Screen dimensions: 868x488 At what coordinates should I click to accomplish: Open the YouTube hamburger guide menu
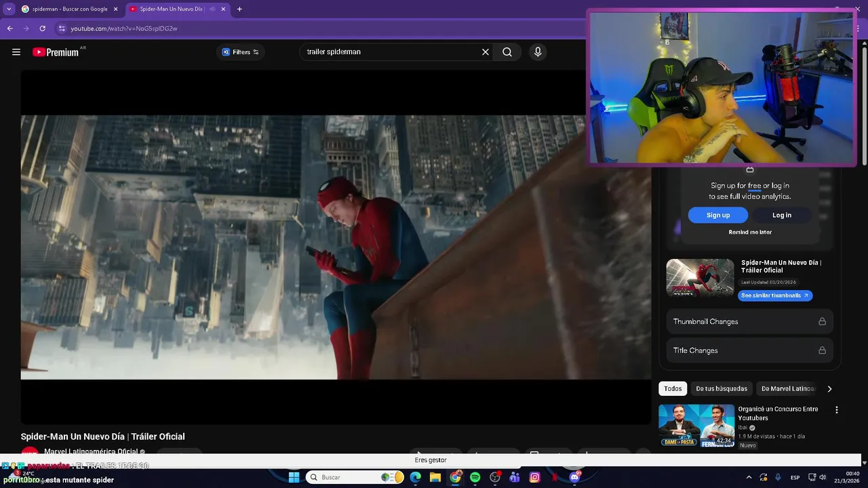pyautogui.click(x=16, y=52)
